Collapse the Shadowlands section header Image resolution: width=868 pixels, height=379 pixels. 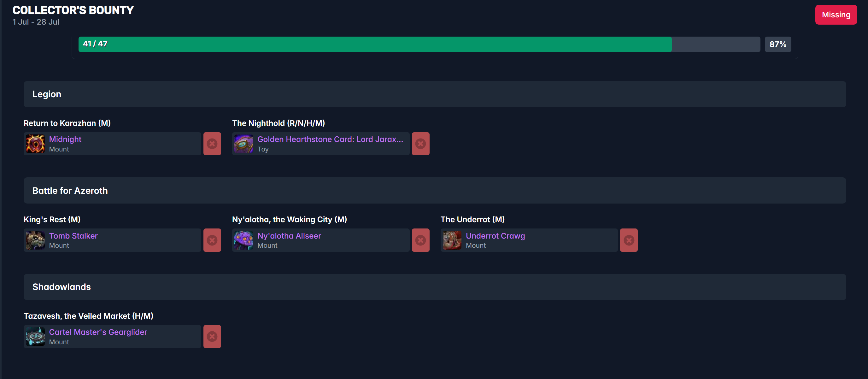click(435, 287)
